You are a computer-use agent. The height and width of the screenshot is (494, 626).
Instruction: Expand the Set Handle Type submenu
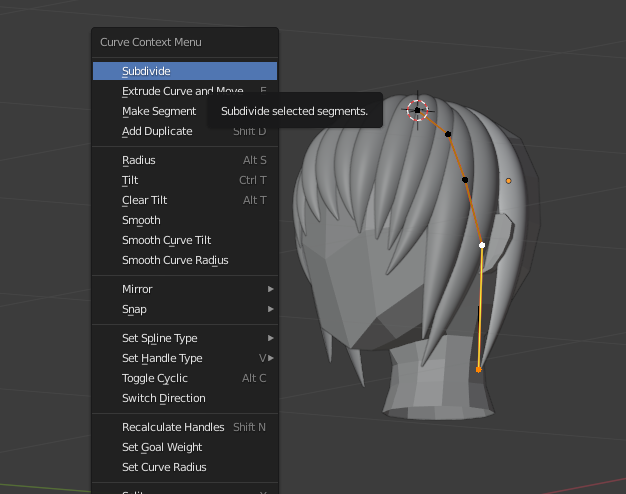[x=185, y=358]
